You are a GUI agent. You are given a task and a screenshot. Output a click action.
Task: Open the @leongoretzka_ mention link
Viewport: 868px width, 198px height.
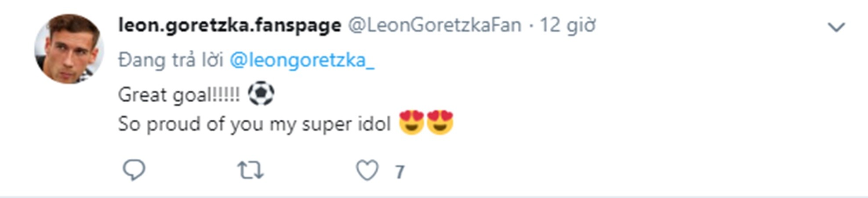(x=302, y=60)
